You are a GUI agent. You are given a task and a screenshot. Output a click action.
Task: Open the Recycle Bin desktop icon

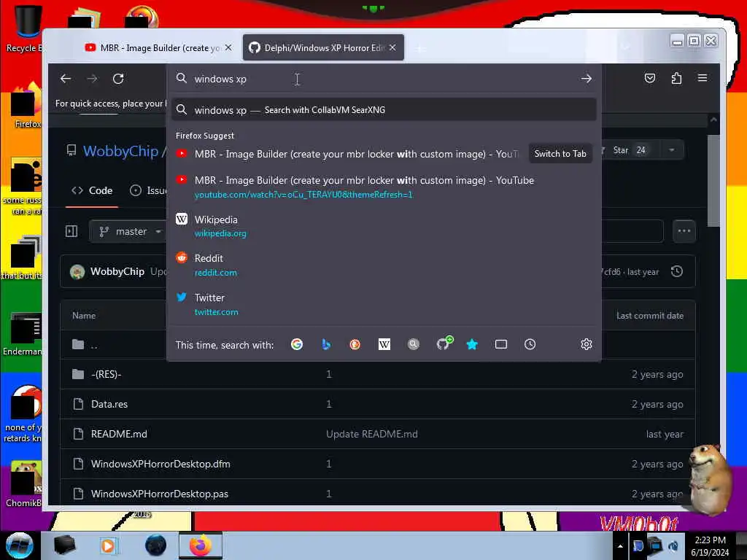(x=25, y=28)
